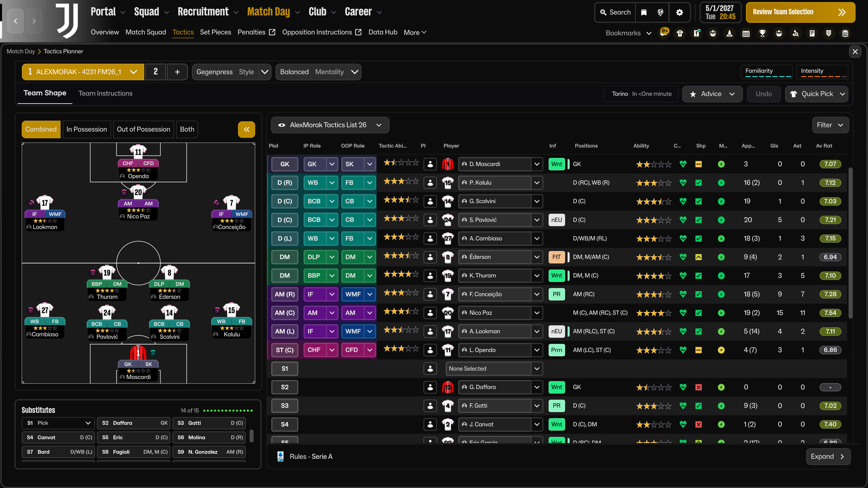Screen dimensions: 868x488
Task: Click the Search field in top bar
Action: point(615,12)
